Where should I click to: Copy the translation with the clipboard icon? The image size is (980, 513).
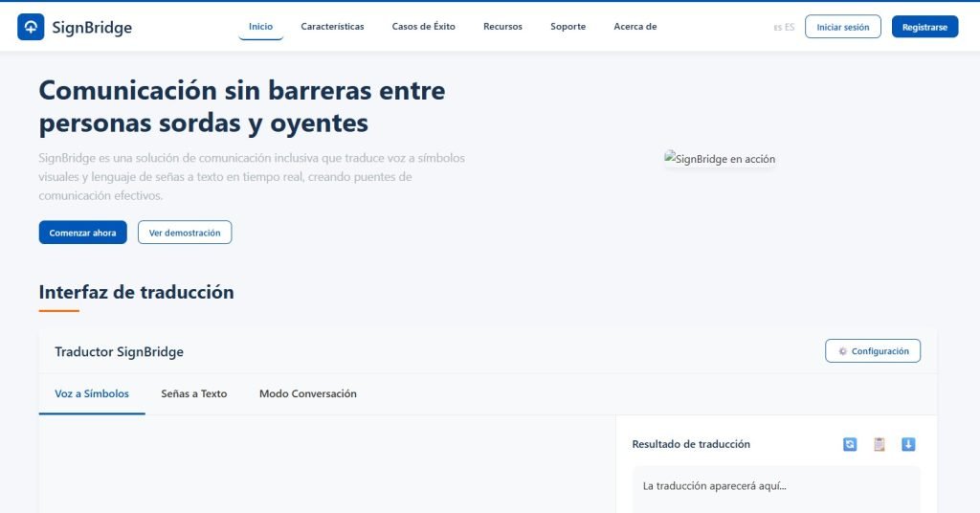click(879, 444)
